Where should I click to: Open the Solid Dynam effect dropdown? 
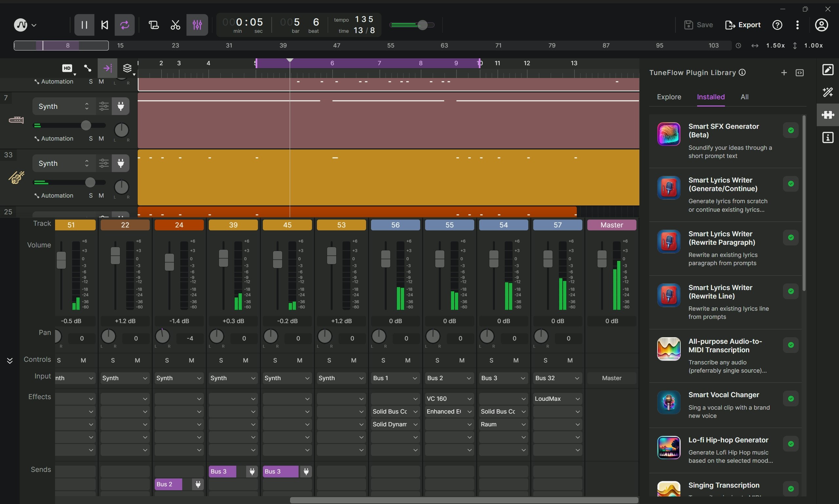point(395,424)
